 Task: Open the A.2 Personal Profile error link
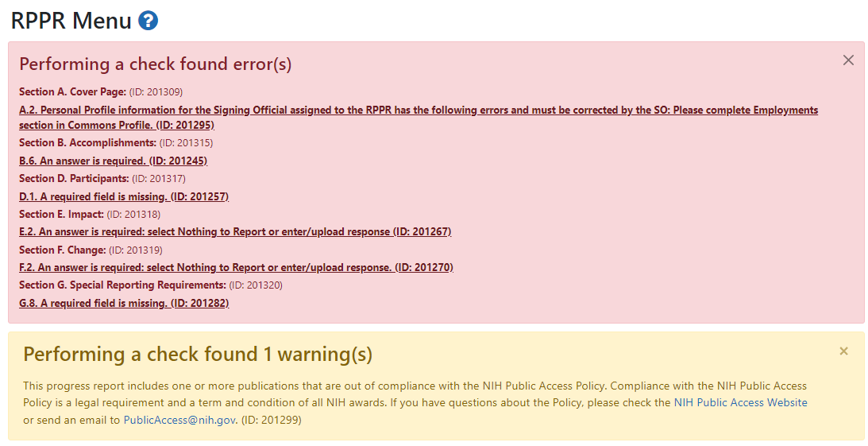[x=418, y=111]
